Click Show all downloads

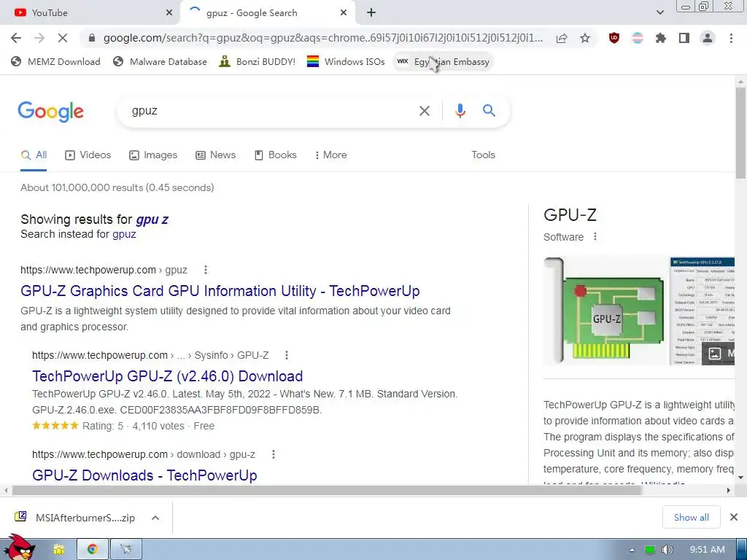point(691,517)
